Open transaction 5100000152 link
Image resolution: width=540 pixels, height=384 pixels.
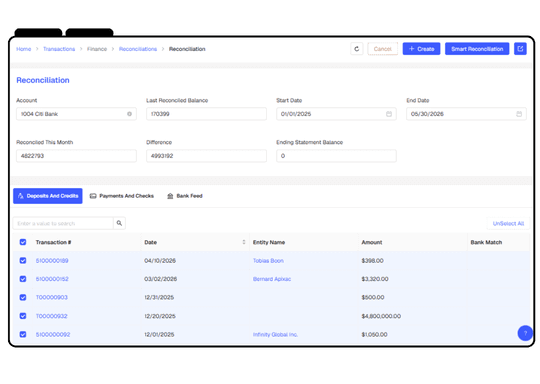tap(52, 279)
